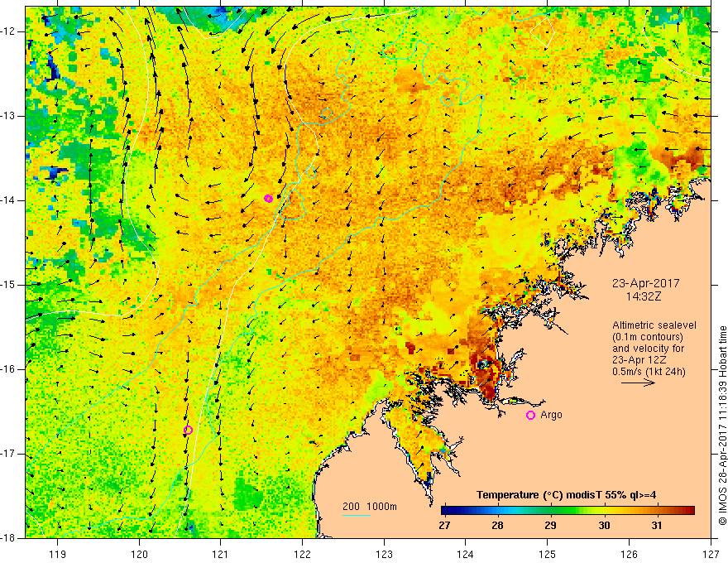The width and height of the screenshot is (728, 563).
Task: Click the longitude label 125
Action: click(548, 554)
